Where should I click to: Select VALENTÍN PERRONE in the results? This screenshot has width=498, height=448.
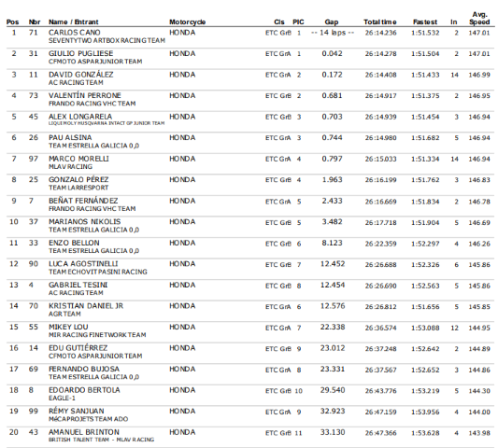(x=84, y=95)
